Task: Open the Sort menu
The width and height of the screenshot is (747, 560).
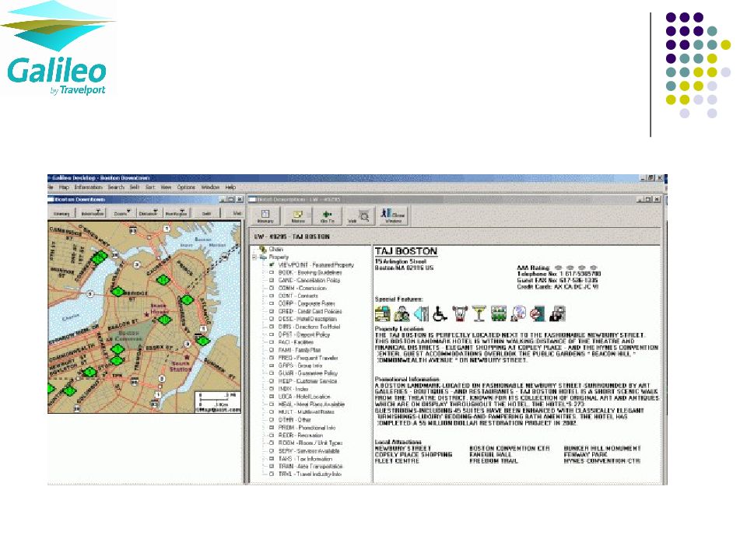Action: pyautogui.click(x=150, y=187)
